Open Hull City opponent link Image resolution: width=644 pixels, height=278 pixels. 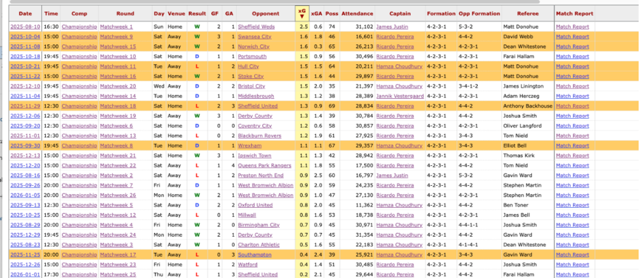click(x=249, y=66)
